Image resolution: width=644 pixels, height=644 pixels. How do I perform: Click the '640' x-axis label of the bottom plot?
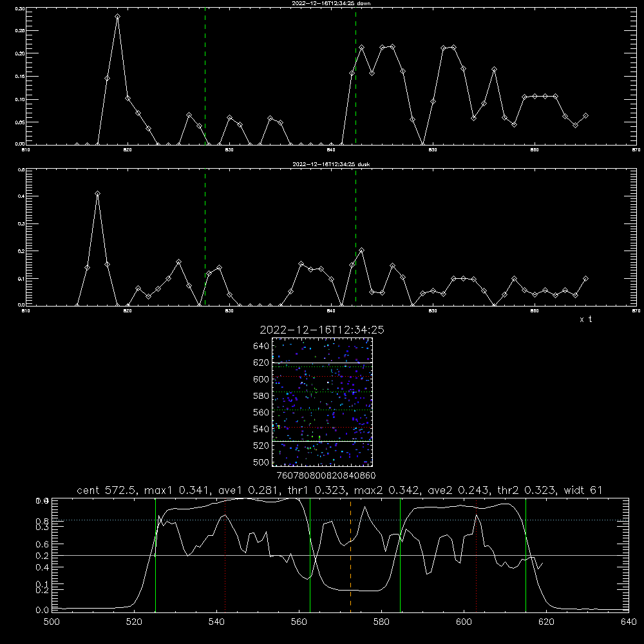click(629, 622)
